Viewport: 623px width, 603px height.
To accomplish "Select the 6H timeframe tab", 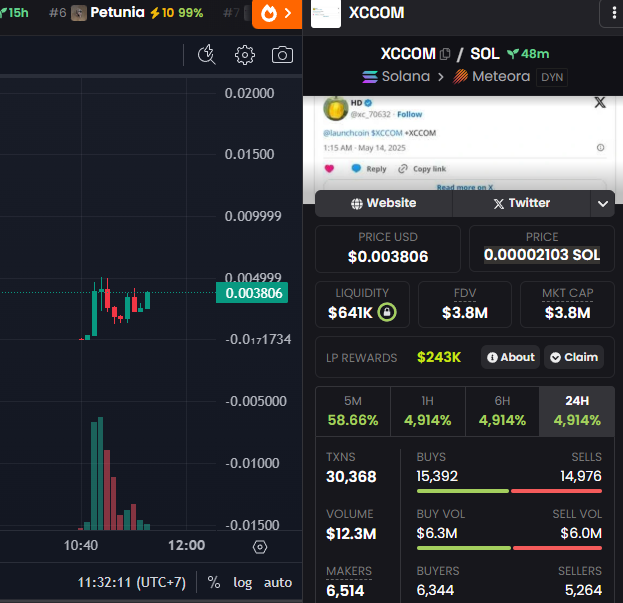I will point(502,411).
